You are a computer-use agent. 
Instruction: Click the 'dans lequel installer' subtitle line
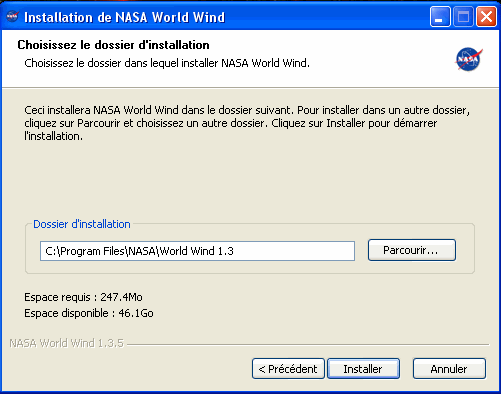[167, 63]
